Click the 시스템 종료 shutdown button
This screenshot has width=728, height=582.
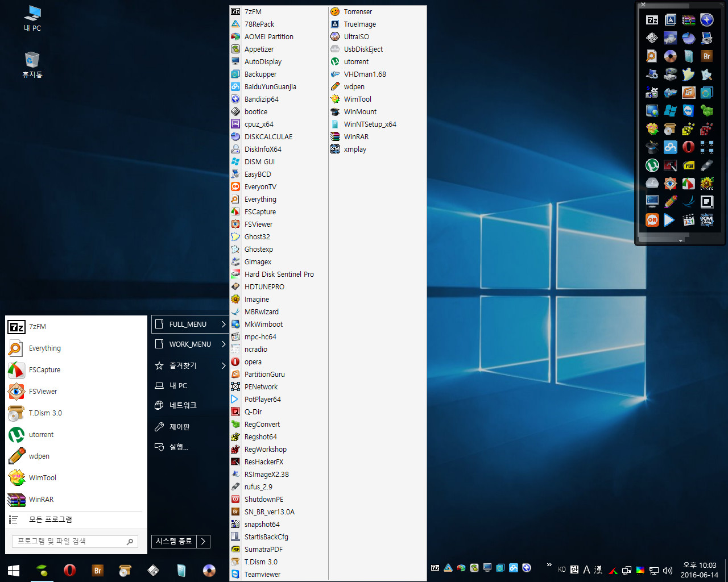(x=174, y=542)
